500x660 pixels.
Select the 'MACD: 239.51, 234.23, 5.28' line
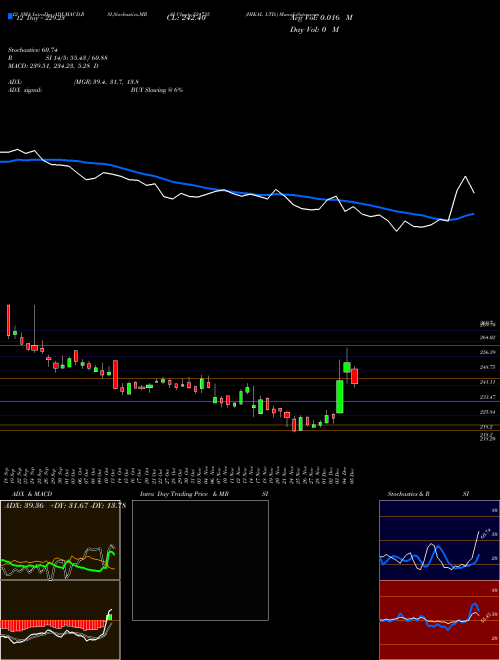point(50,66)
